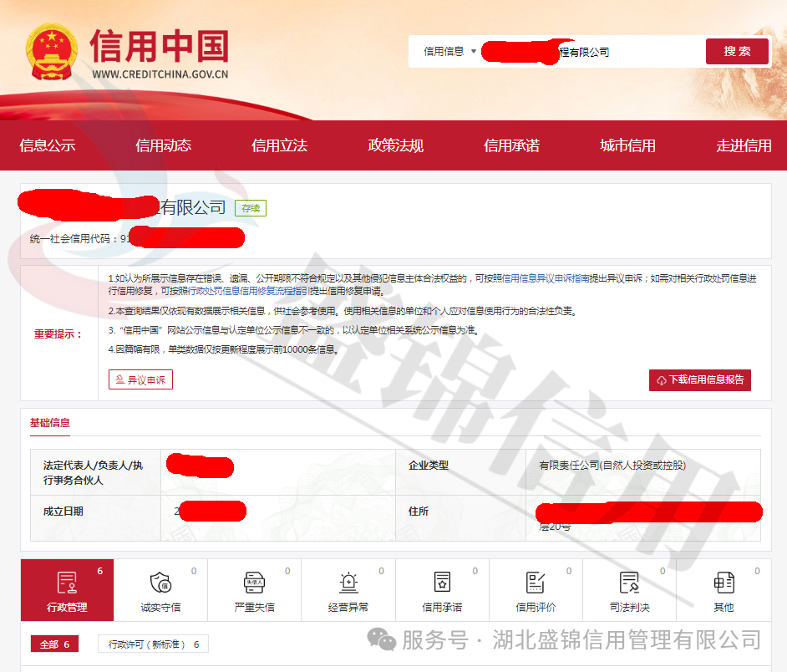Open the 其他 category icon
The height and width of the screenshot is (672, 787).
pos(724,583)
